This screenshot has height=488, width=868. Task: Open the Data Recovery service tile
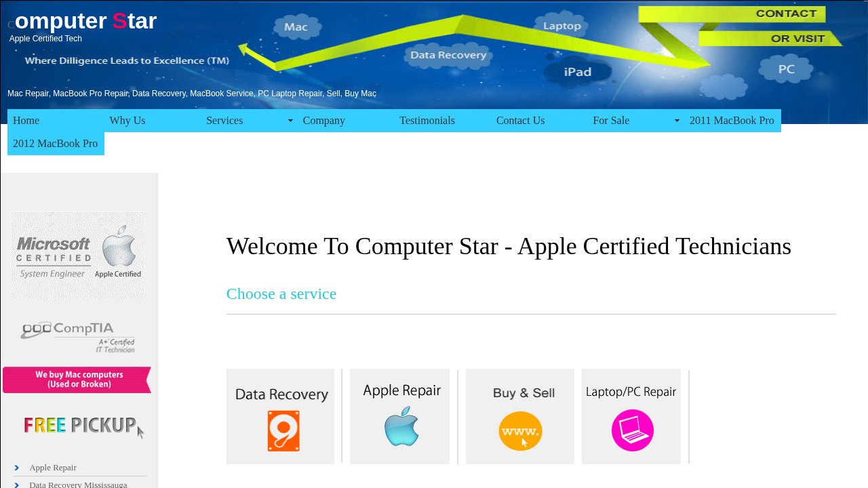[280, 416]
